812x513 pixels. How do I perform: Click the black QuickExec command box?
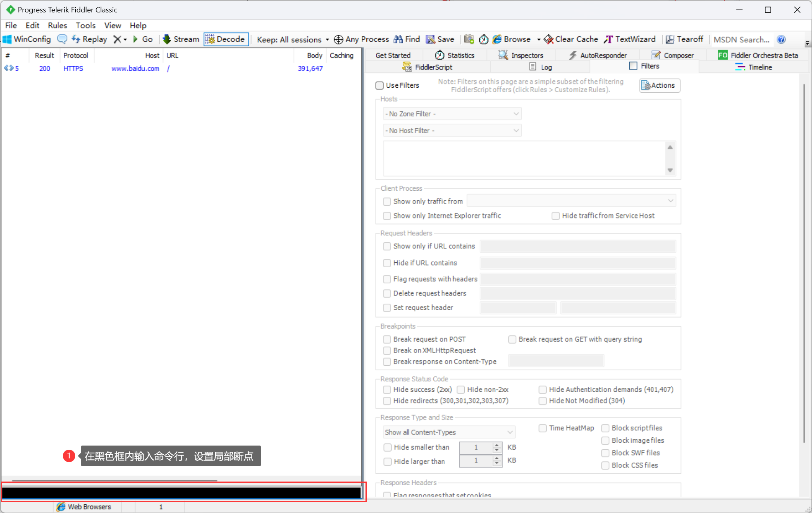(x=181, y=493)
